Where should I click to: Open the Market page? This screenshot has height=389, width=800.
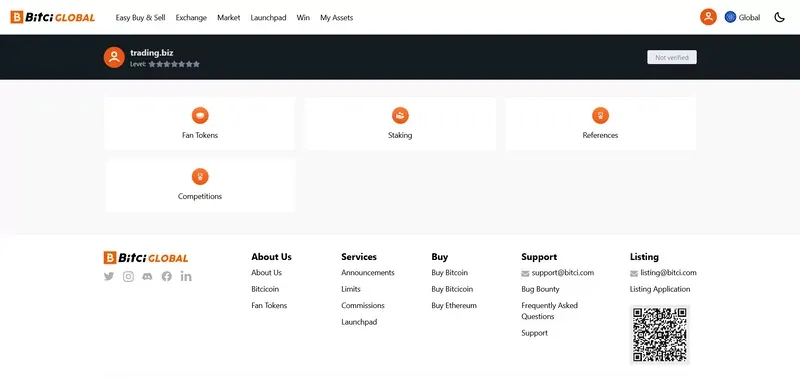[229, 17]
